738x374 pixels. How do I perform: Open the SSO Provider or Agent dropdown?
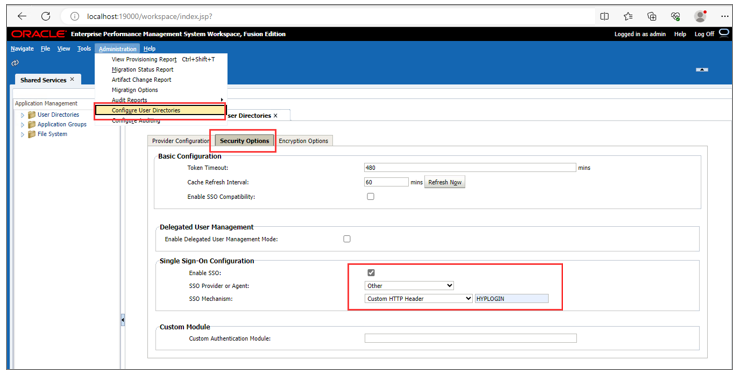(x=409, y=286)
